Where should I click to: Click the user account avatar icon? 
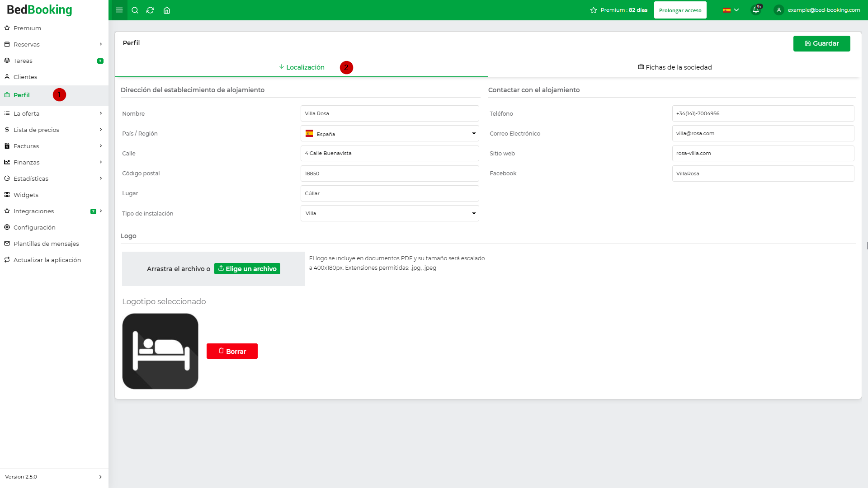click(x=778, y=10)
